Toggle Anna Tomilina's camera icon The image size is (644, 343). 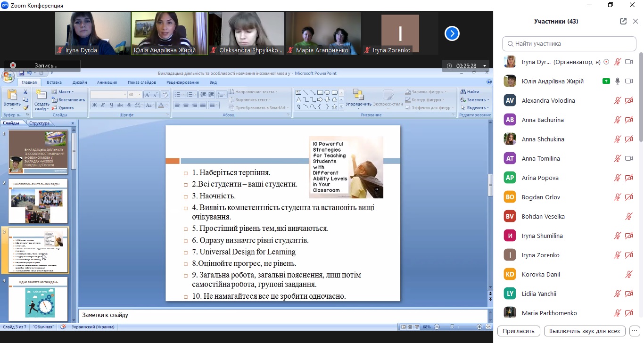pyautogui.click(x=628, y=158)
